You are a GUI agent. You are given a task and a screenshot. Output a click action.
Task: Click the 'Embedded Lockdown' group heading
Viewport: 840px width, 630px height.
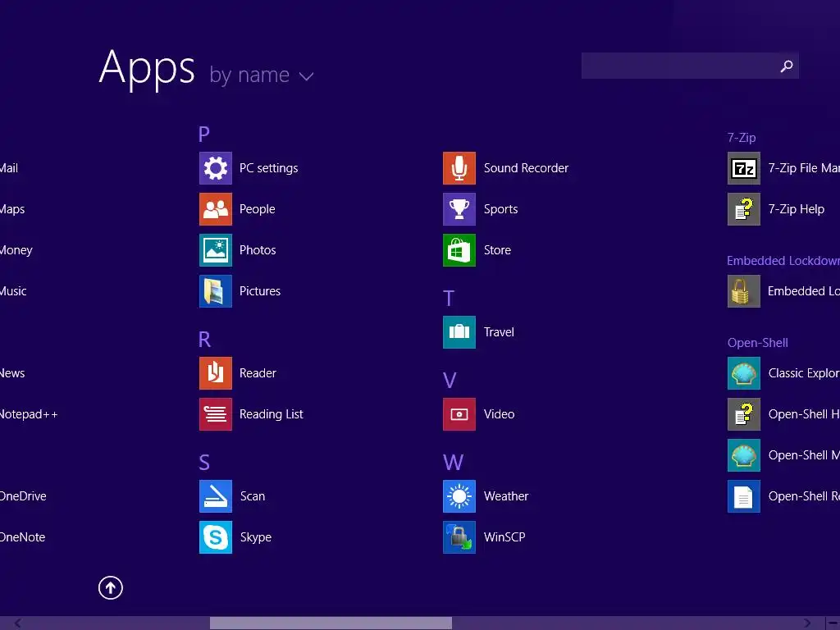pyautogui.click(x=783, y=261)
